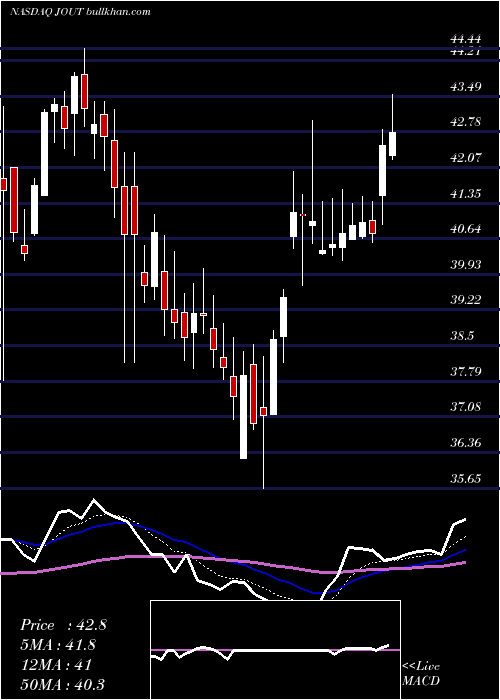Click the <<Live MACD label
The height and width of the screenshot is (700, 500).
[421, 673]
